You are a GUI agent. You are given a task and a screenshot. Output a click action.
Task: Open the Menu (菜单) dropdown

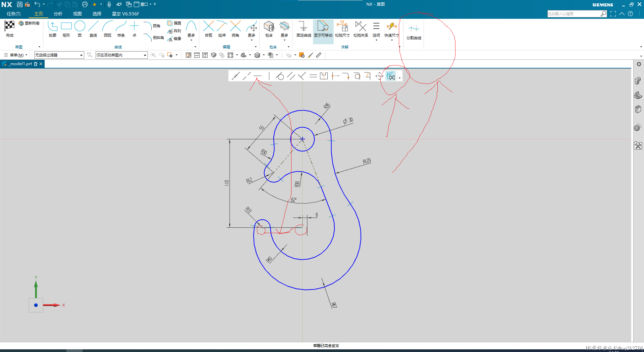pos(16,55)
